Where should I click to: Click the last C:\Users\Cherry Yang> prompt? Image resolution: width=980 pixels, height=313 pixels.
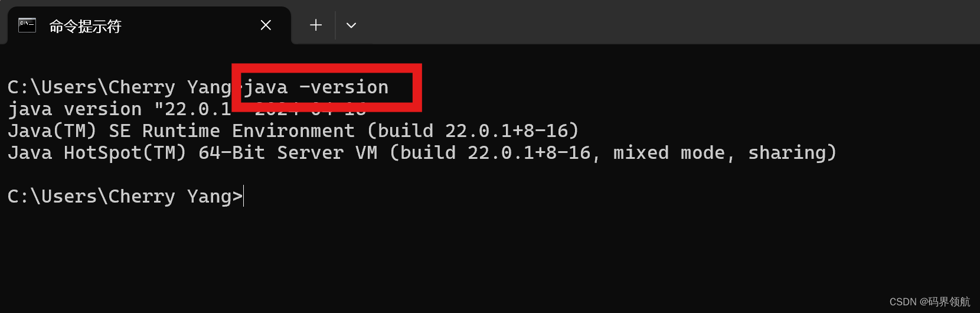pyautogui.click(x=125, y=197)
